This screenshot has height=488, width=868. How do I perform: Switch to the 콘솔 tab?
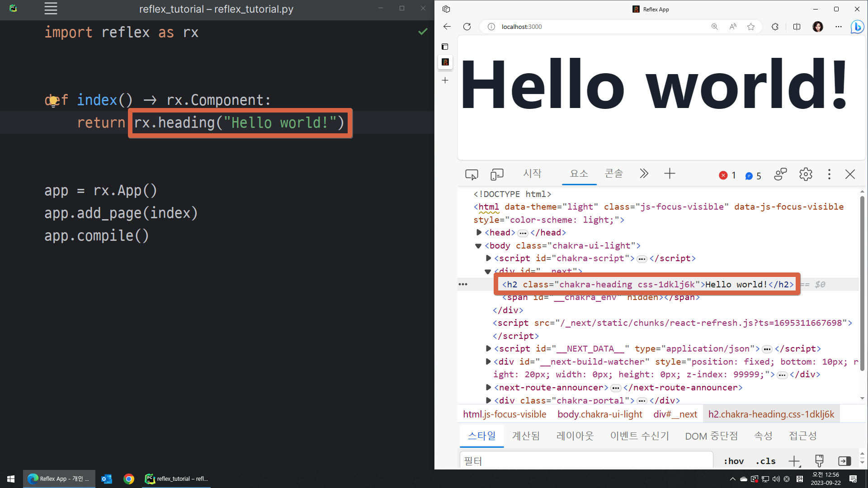(613, 174)
